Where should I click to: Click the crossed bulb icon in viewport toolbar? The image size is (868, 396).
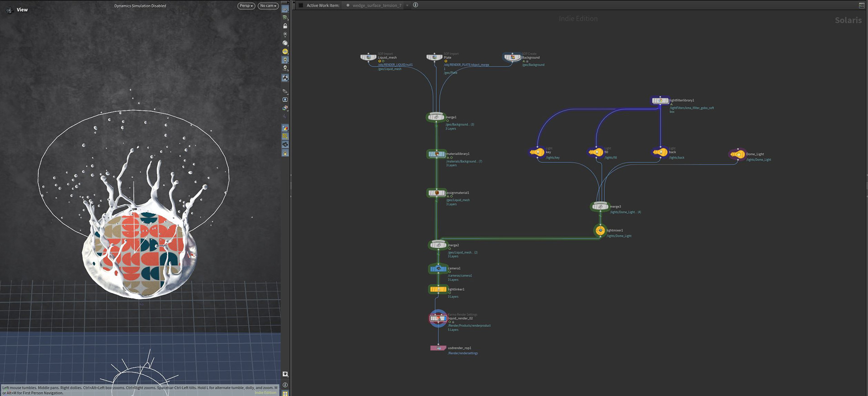(285, 34)
